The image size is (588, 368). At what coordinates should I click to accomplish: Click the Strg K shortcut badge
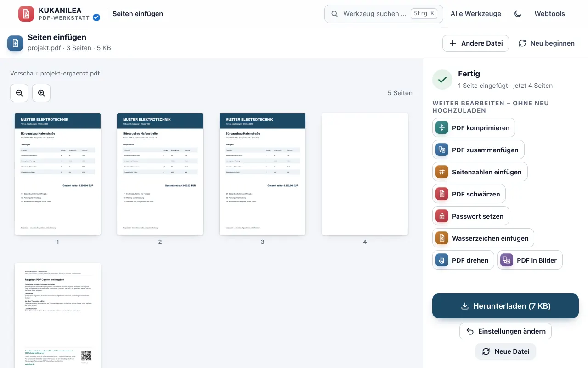pos(424,14)
